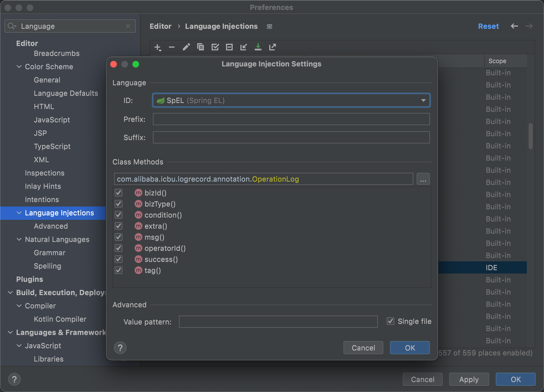Open the Advanced item under Language Injections
This screenshot has width=544, height=392.
click(x=51, y=226)
